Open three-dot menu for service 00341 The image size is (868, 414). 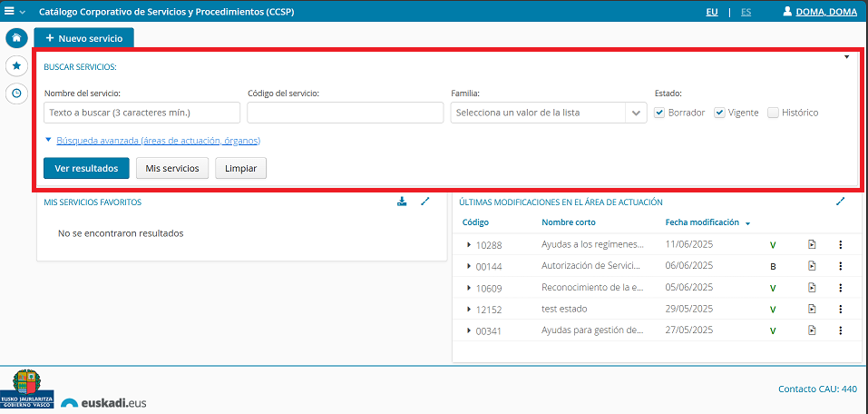[x=840, y=330]
